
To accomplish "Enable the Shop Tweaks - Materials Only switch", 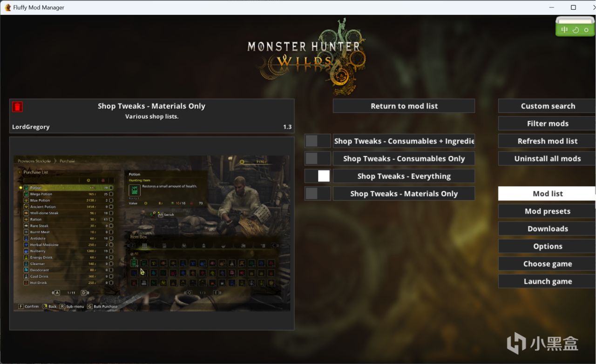I will point(318,194).
